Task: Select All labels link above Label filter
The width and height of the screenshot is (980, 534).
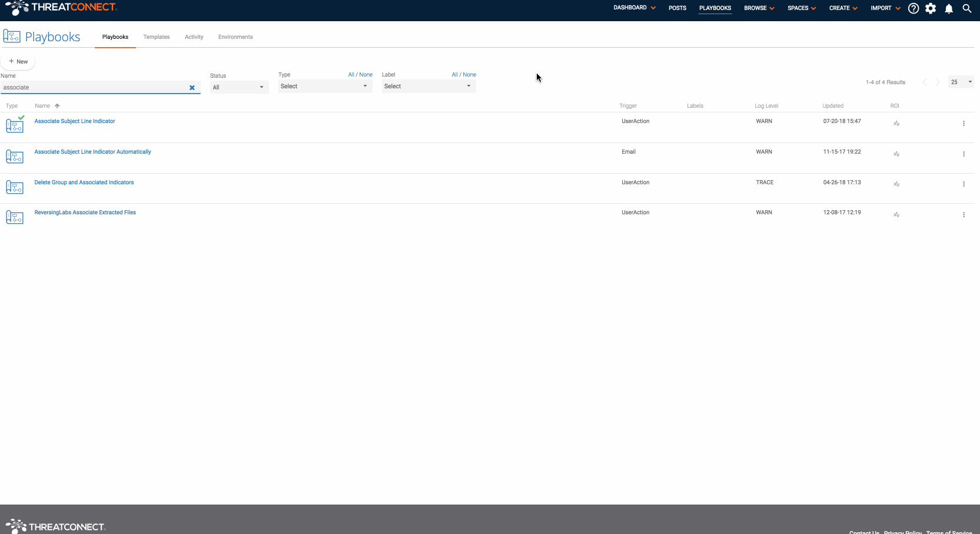Action: (x=455, y=75)
